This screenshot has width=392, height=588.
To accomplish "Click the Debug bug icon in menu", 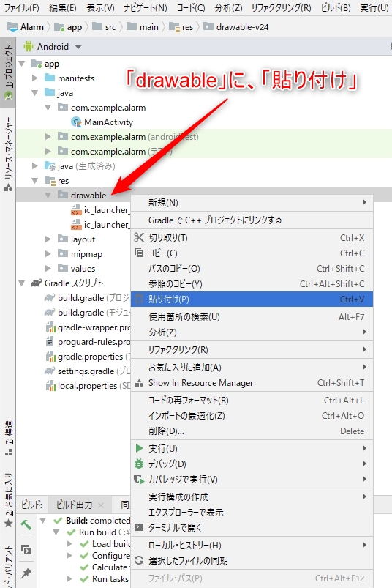I will pyautogui.click(x=139, y=464).
